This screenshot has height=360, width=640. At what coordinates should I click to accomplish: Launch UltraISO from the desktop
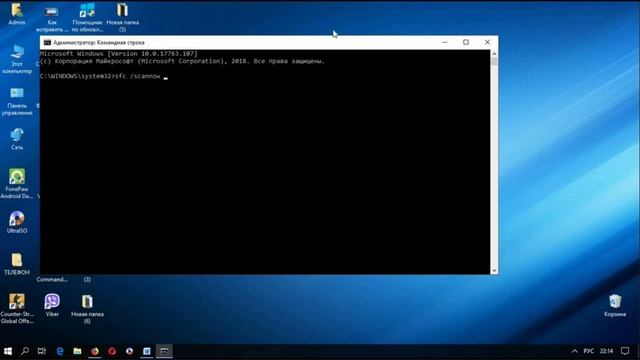click(17, 222)
